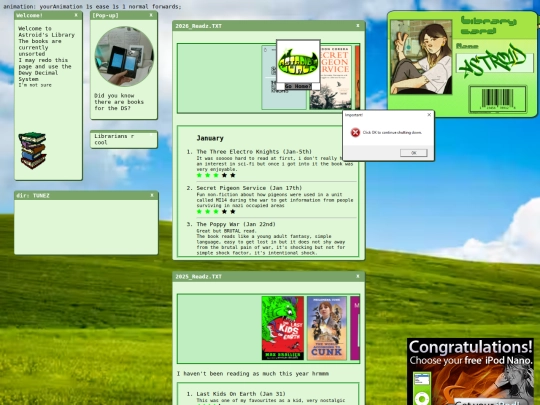This screenshot has height=405, width=540.
Task: Click 'library card' title text
Action: (488, 26)
